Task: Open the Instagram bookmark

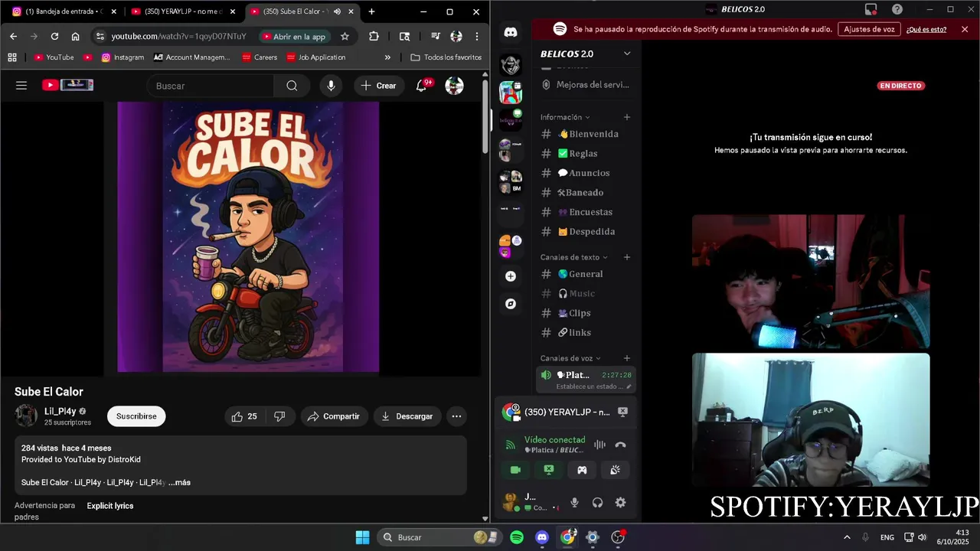Action: click(x=122, y=57)
